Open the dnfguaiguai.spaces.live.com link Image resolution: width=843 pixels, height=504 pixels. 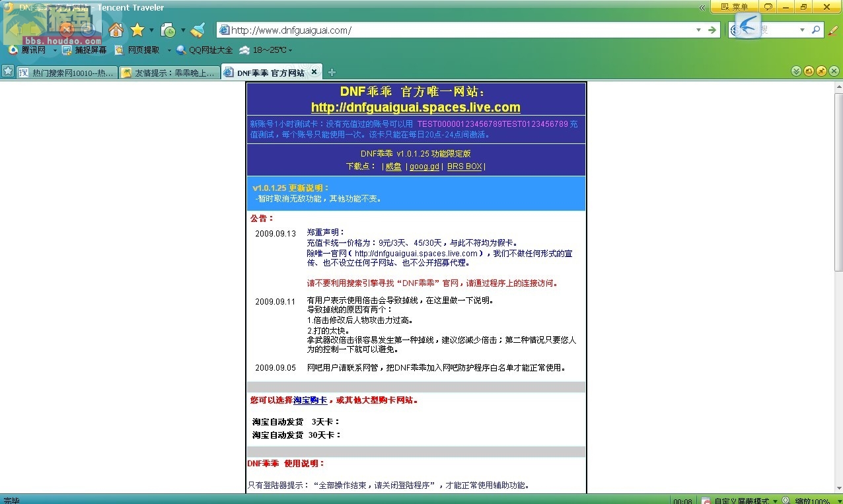[x=416, y=107]
